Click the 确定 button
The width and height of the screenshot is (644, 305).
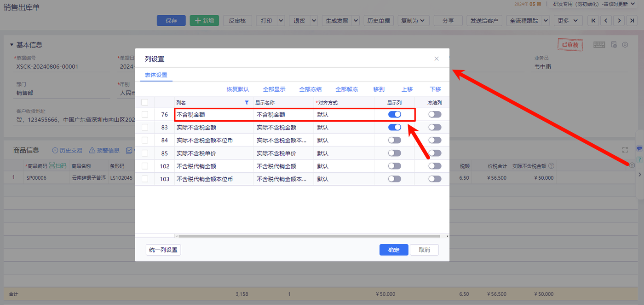point(394,250)
